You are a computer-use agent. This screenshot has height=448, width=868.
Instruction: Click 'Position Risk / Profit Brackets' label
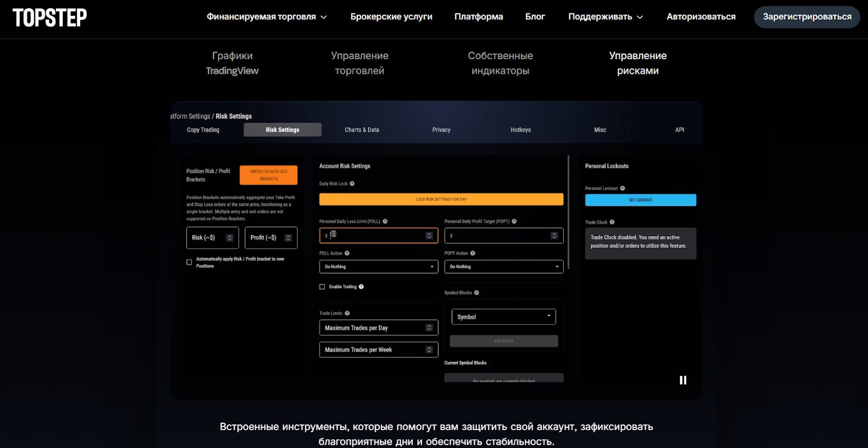tap(208, 175)
